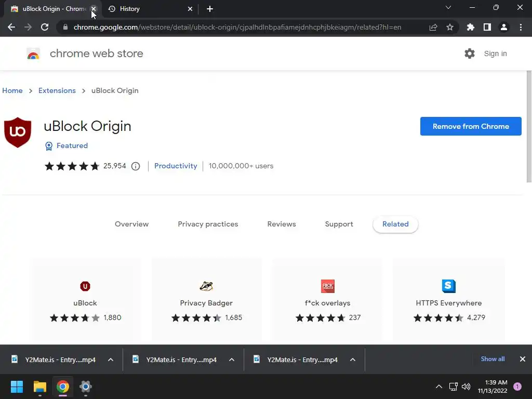
Task: Click the uBlock Origin shield logo
Action: point(18,132)
